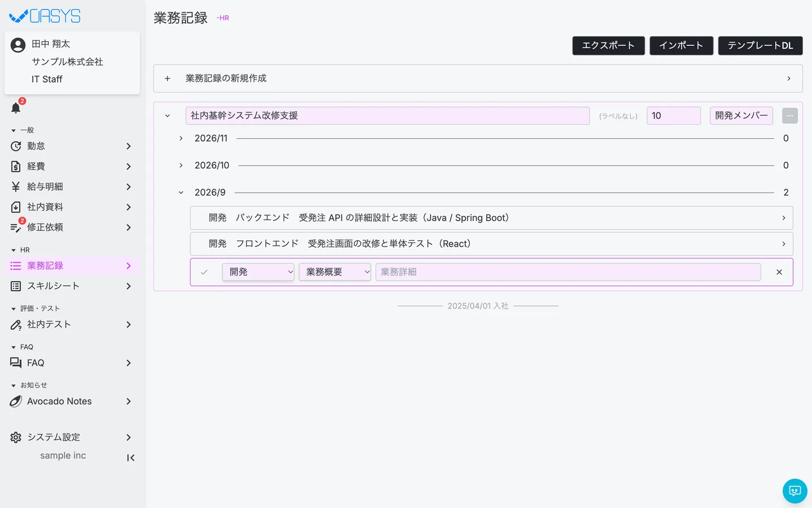
Task: Collapse the 社内基幹システム改修支援 project
Action: pyautogui.click(x=167, y=116)
